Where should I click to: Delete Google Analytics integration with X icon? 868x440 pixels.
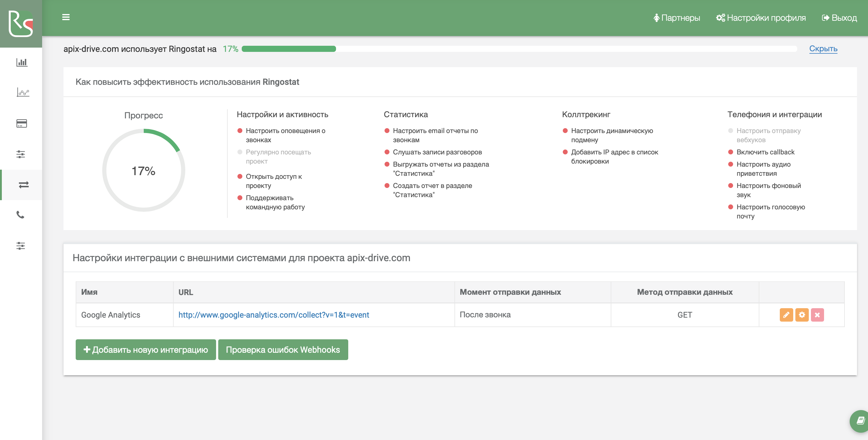tap(817, 315)
